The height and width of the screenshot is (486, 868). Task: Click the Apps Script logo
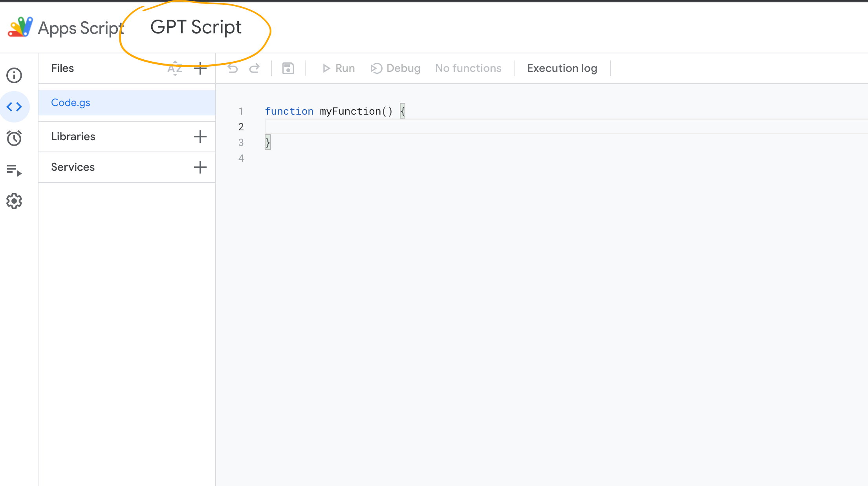pos(20,27)
